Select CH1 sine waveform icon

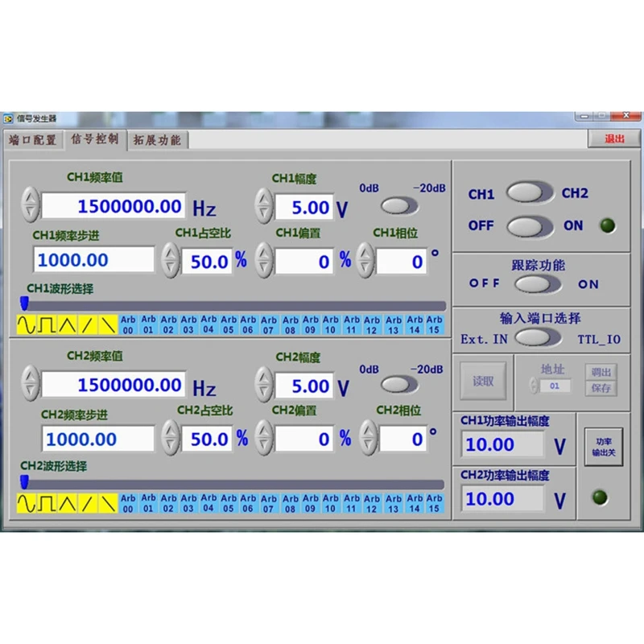coord(27,325)
